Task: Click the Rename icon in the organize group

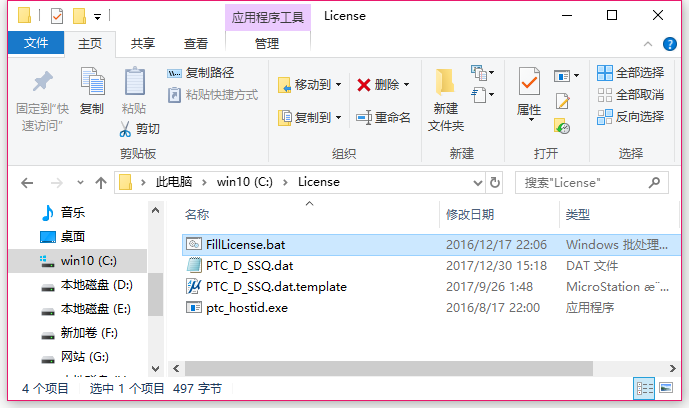Action: click(x=364, y=117)
